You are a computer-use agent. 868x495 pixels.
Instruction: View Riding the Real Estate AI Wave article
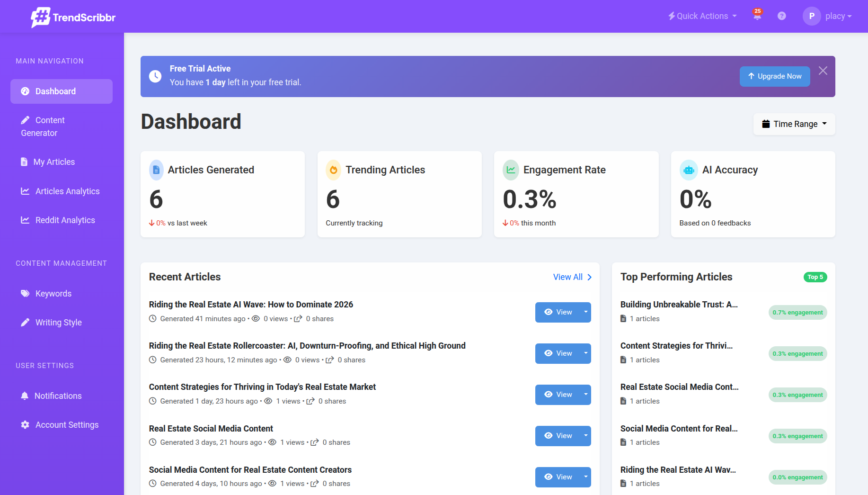tap(558, 312)
